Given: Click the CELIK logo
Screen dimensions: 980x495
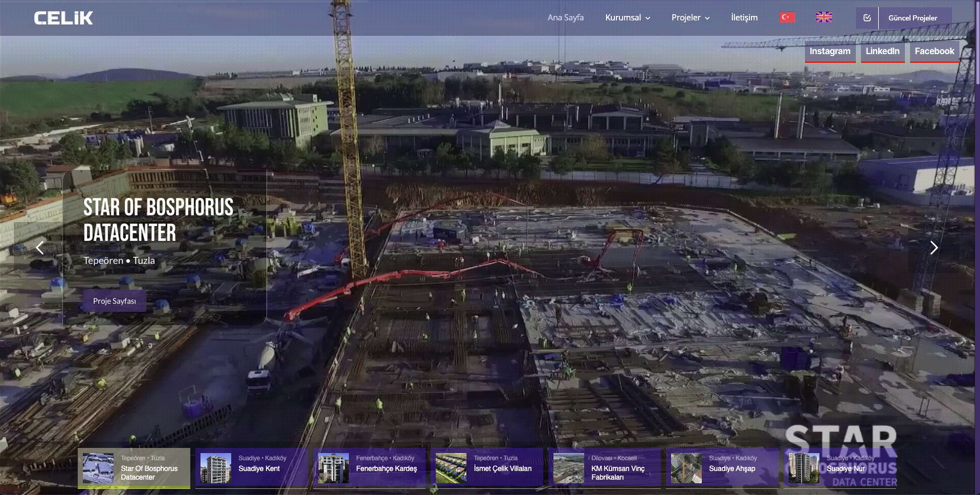Looking at the screenshot, I should (x=63, y=18).
